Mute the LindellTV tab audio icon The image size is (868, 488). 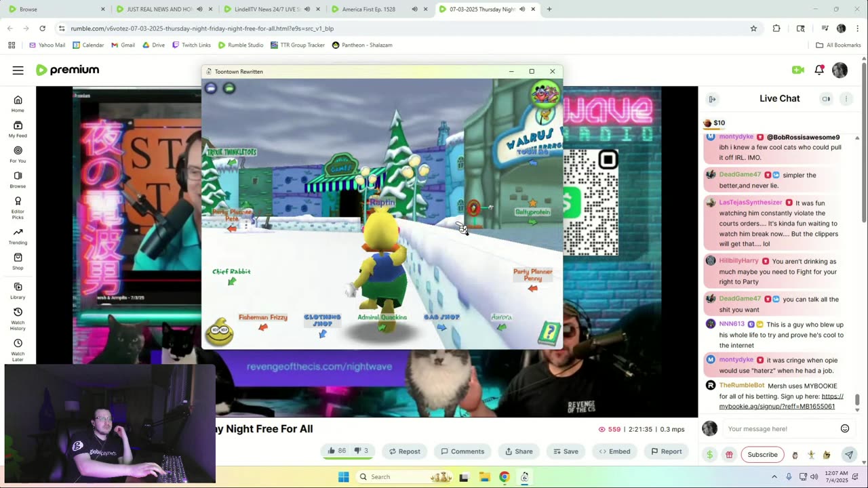[307, 9]
